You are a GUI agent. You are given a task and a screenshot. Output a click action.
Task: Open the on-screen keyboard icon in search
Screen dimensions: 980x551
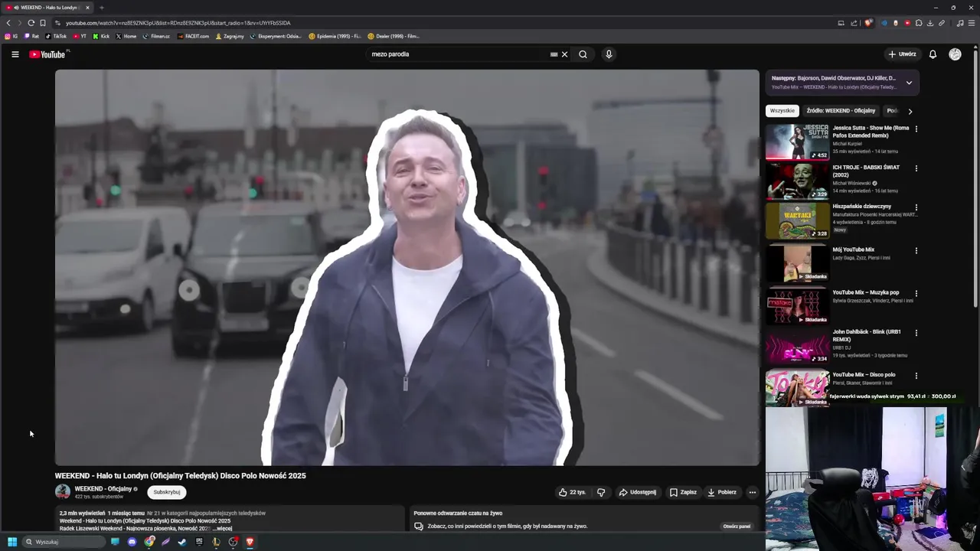[554, 54]
